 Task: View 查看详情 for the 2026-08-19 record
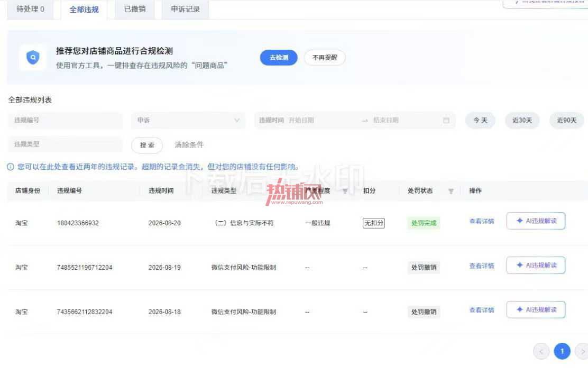pos(482,266)
